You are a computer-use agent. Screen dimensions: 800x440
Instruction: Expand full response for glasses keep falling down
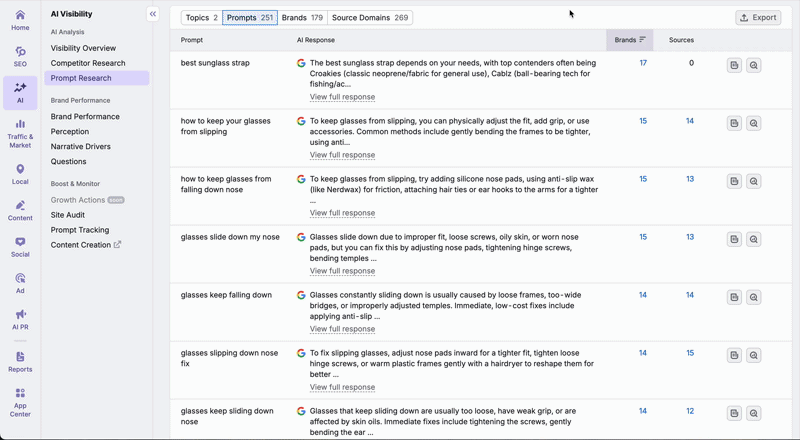point(342,329)
